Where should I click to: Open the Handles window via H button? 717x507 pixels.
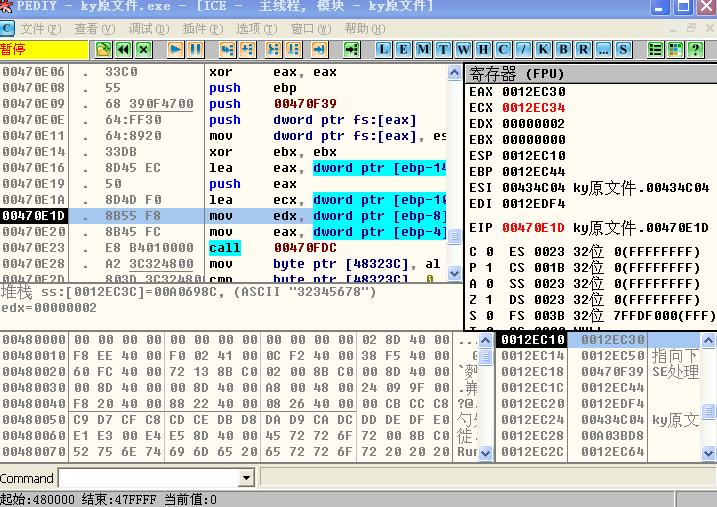click(x=483, y=49)
